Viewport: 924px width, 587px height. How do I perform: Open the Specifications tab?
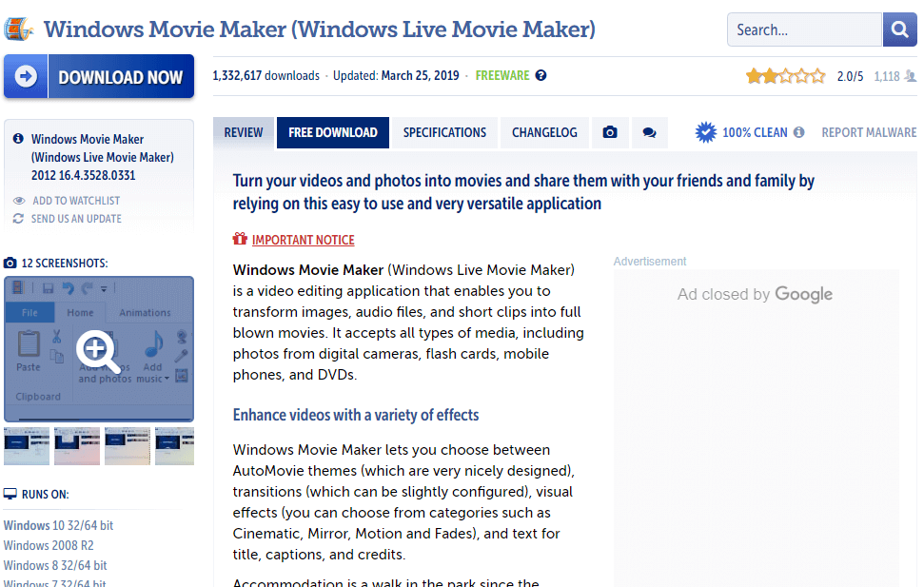tap(445, 132)
